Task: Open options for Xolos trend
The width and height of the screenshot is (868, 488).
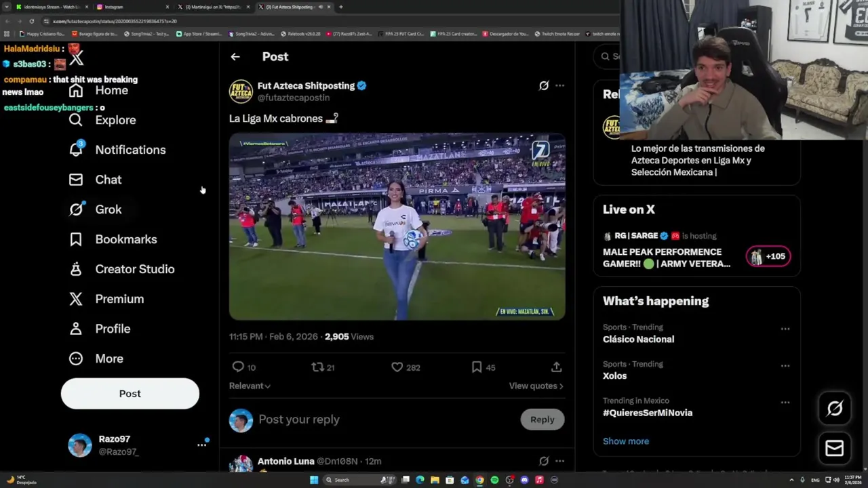Action: click(785, 365)
